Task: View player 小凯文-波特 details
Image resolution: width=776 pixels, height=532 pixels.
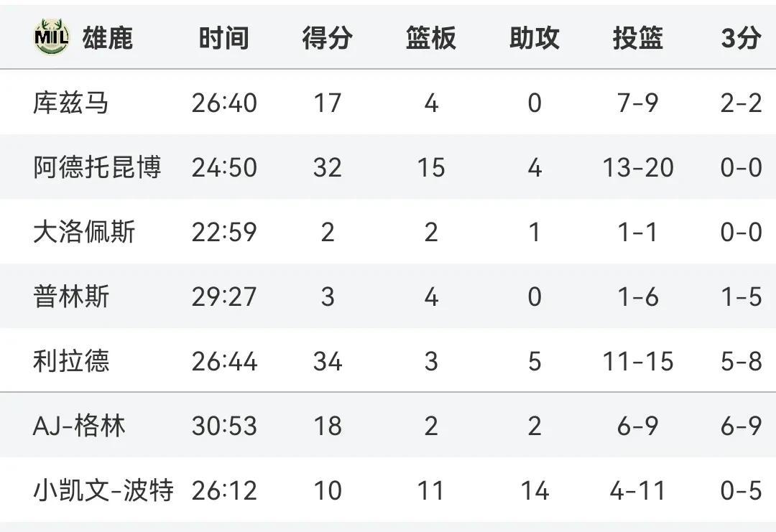Action: click(103, 490)
